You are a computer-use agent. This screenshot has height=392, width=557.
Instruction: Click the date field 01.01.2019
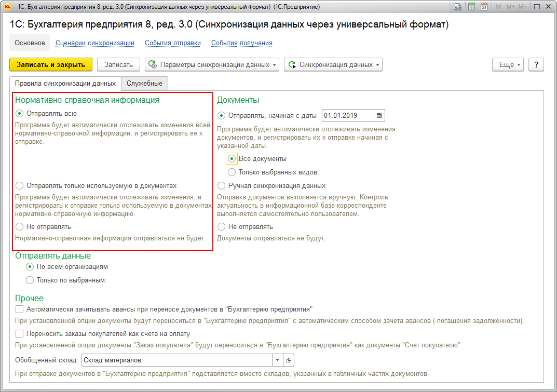click(x=348, y=115)
